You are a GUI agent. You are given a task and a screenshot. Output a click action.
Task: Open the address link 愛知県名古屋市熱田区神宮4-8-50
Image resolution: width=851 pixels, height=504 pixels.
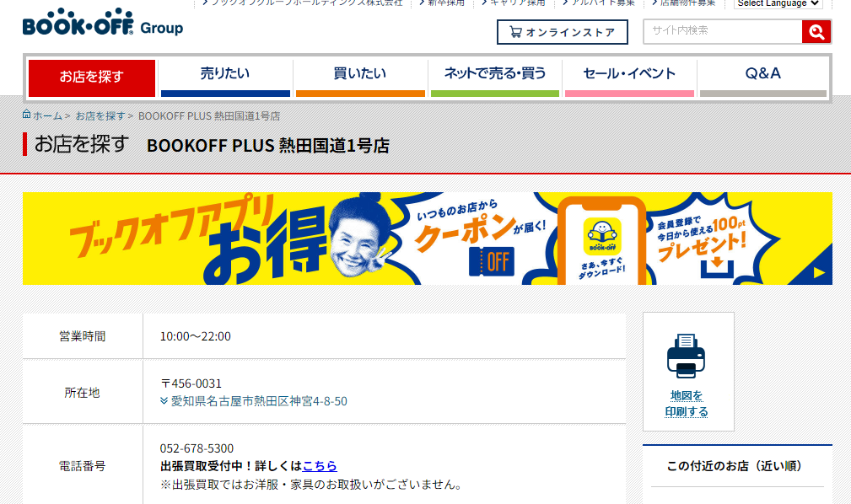click(x=259, y=401)
